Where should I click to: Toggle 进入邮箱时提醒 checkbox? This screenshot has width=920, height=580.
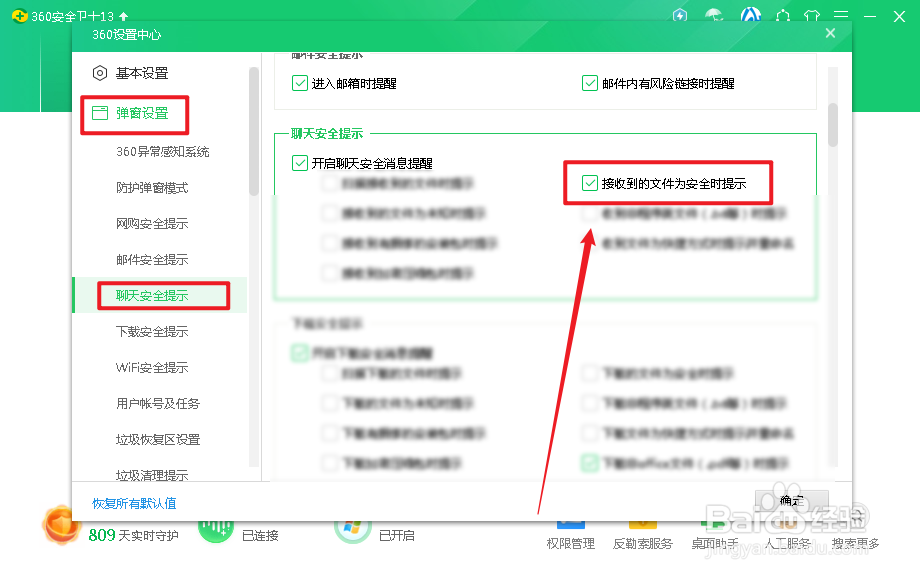pyautogui.click(x=300, y=83)
